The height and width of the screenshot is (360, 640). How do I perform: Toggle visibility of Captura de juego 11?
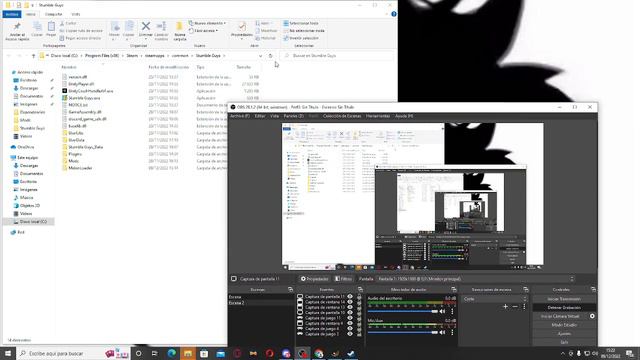point(350,318)
